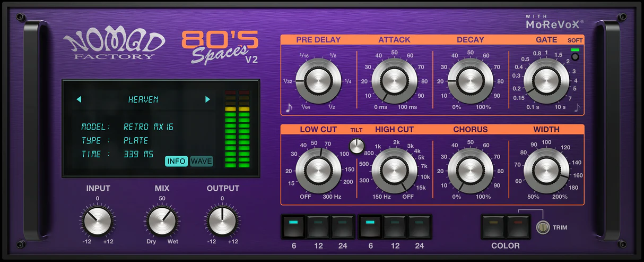Click the Mix Dry/Wet knob
Viewport: 644px width, 262px height.
(162, 221)
